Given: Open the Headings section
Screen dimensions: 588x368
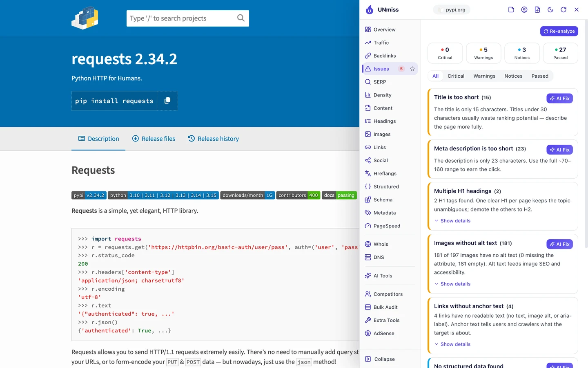Looking at the screenshot, I should pos(390,121).
